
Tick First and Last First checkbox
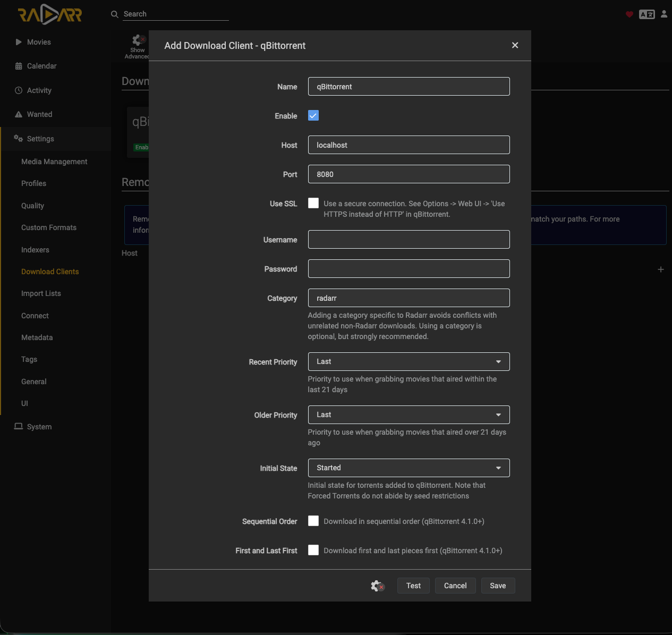tap(313, 550)
